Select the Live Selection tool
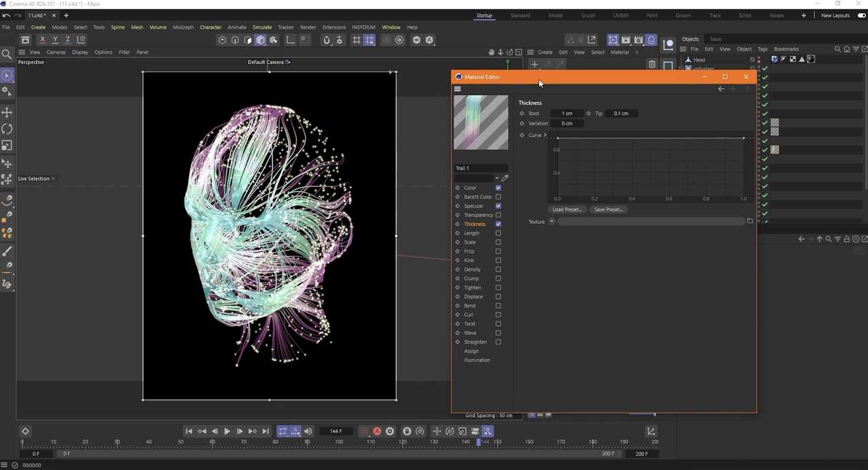 click(7, 73)
